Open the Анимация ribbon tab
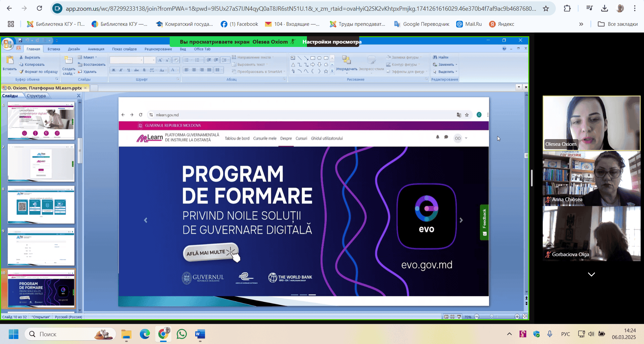Image resolution: width=644 pixels, height=344 pixels. 96,49
